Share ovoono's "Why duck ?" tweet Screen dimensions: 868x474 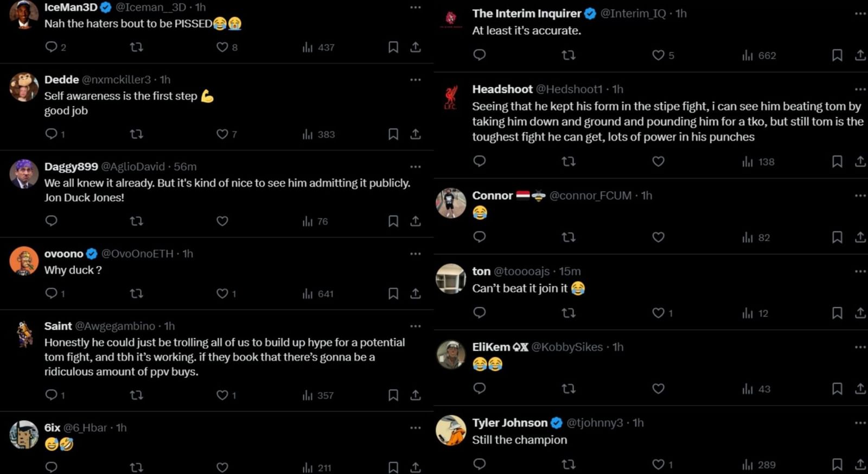416,293
